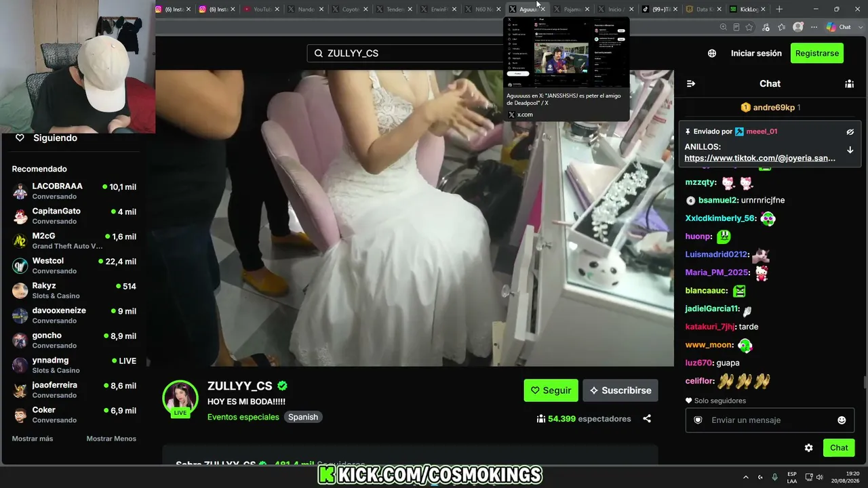Viewport: 868px width, 488px height.
Task: Click the Suscribirse button
Action: [620, 390]
